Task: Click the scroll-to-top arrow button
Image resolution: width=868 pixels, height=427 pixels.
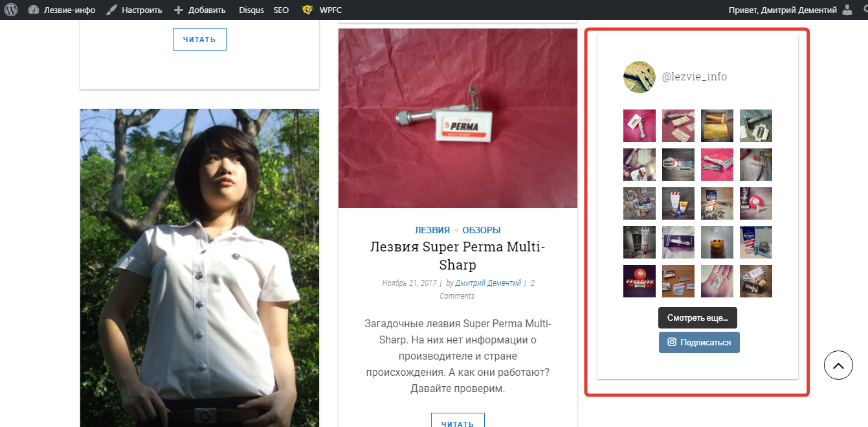Action: tap(838, 365)
